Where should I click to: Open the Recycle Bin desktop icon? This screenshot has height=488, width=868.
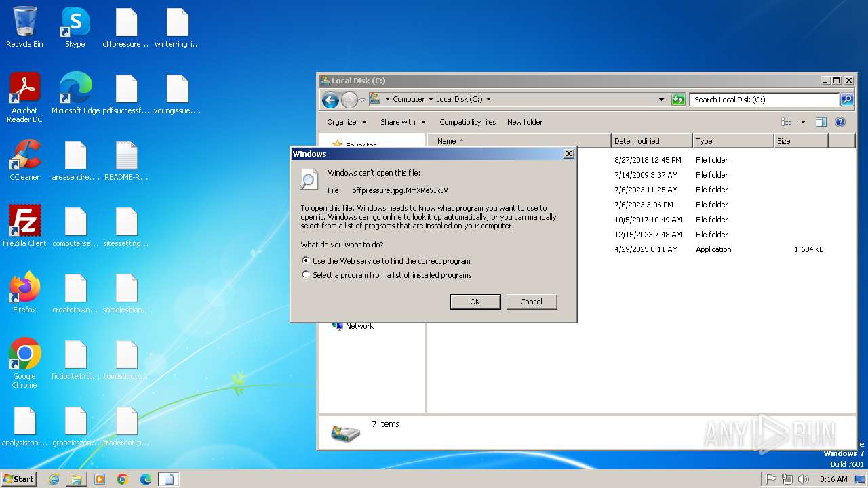coord(24,27)
